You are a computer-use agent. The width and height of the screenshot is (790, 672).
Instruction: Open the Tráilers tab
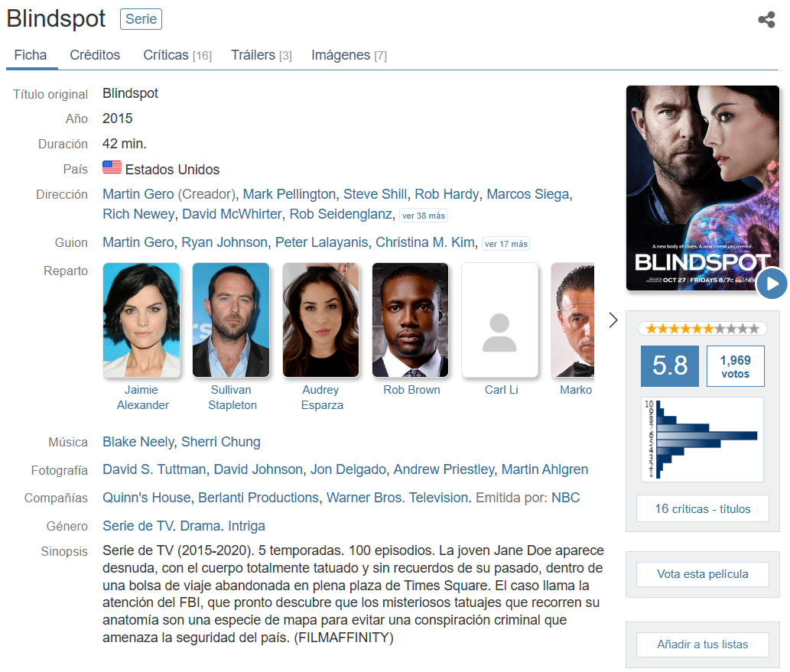(261, 55)
